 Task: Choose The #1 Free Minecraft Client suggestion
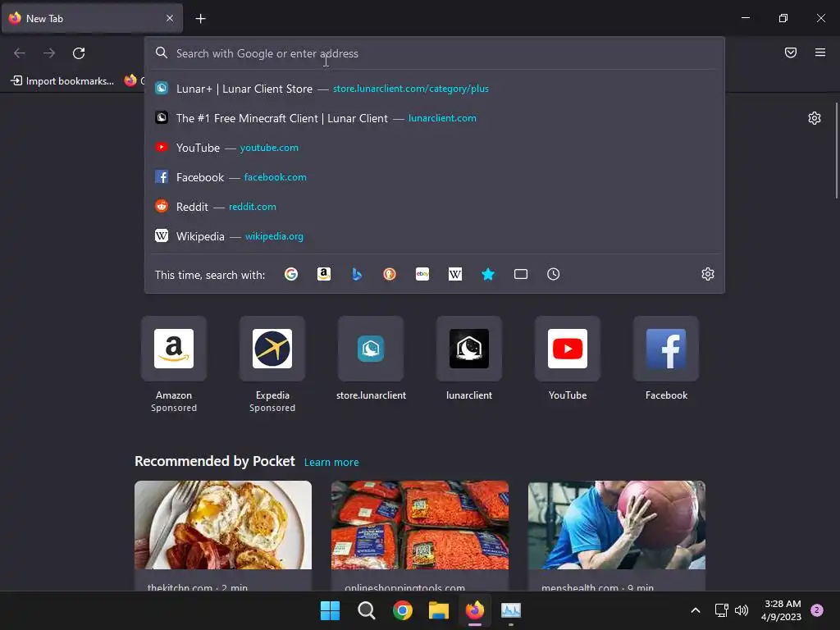coord(435,118)
